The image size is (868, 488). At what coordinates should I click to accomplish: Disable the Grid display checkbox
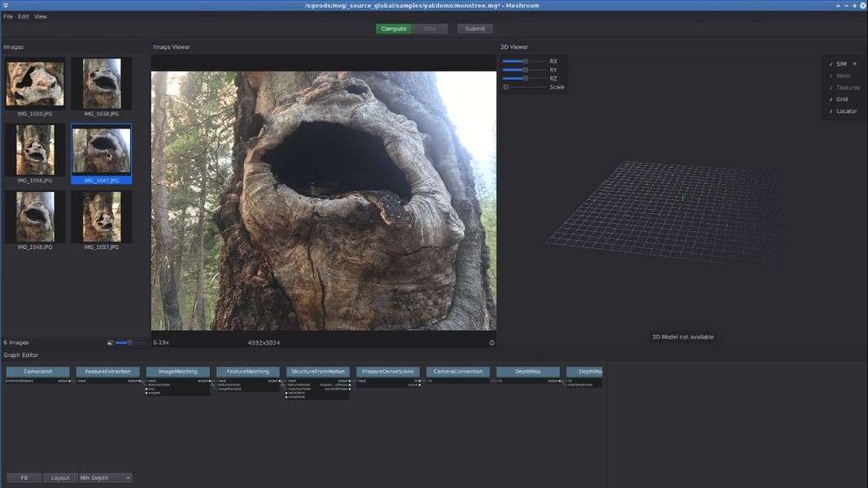pos(831,99)
